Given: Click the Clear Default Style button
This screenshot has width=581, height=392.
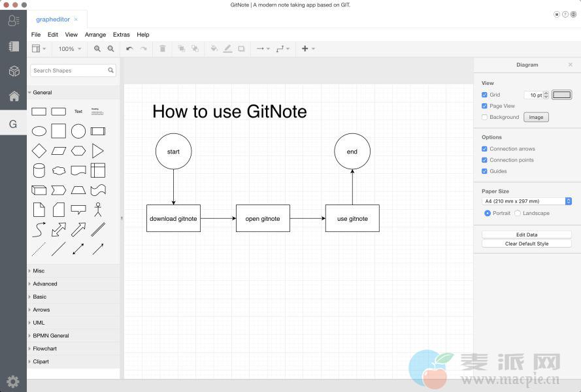Looking at the screenshot, I should pyautogui.click(x=526, y=244).
